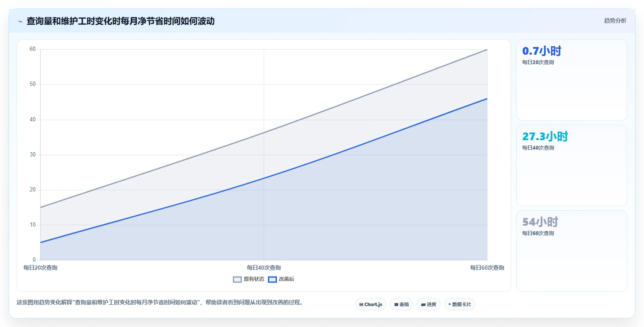Open the 0.7小时 data card
The height and width of the screenshot is (327, 644).
572,80
